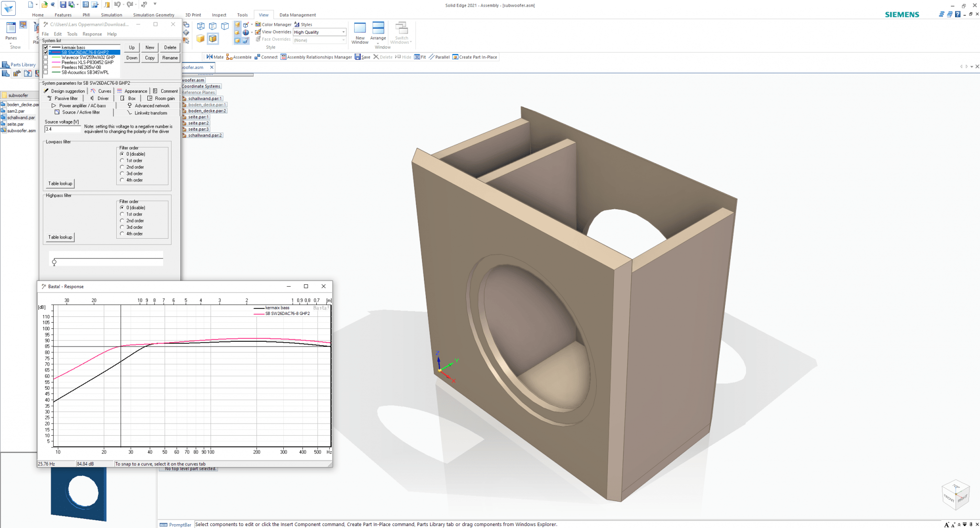Open the New document dropdown arrow
The image size is (980, 528).
pos(36,4)
